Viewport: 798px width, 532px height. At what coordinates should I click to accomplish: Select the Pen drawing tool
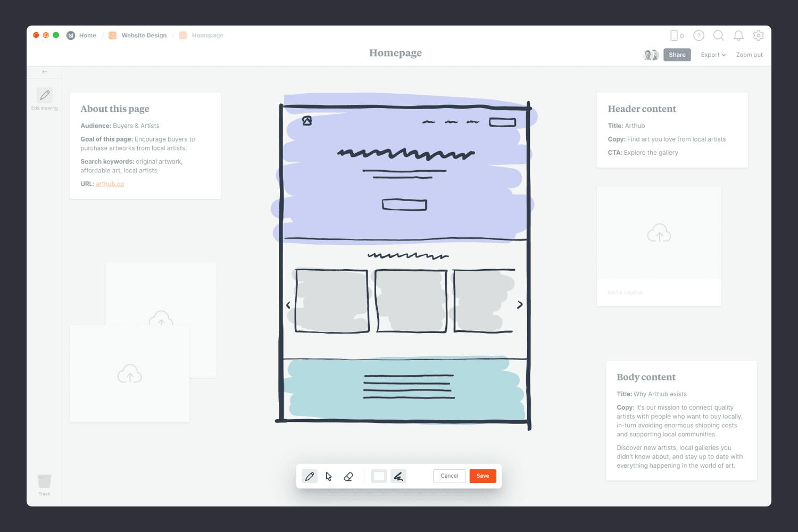click(x=310, y=476)
